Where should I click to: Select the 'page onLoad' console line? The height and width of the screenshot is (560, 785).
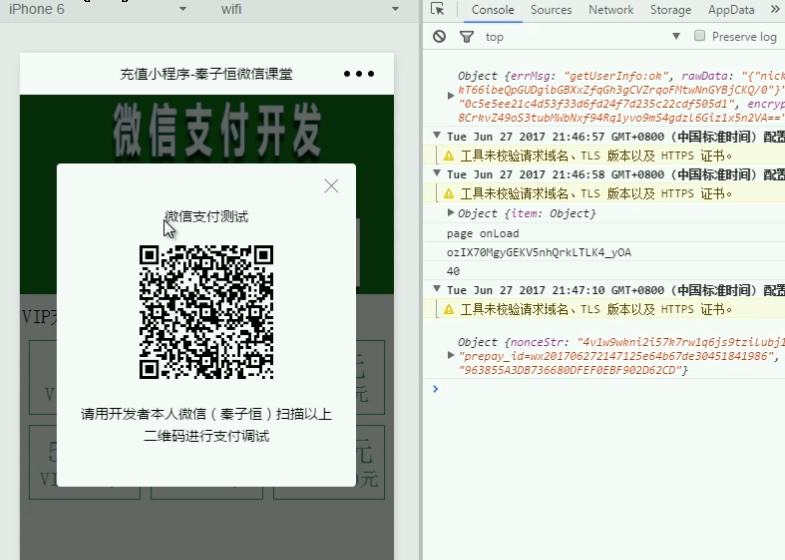(x=483, y=234)
